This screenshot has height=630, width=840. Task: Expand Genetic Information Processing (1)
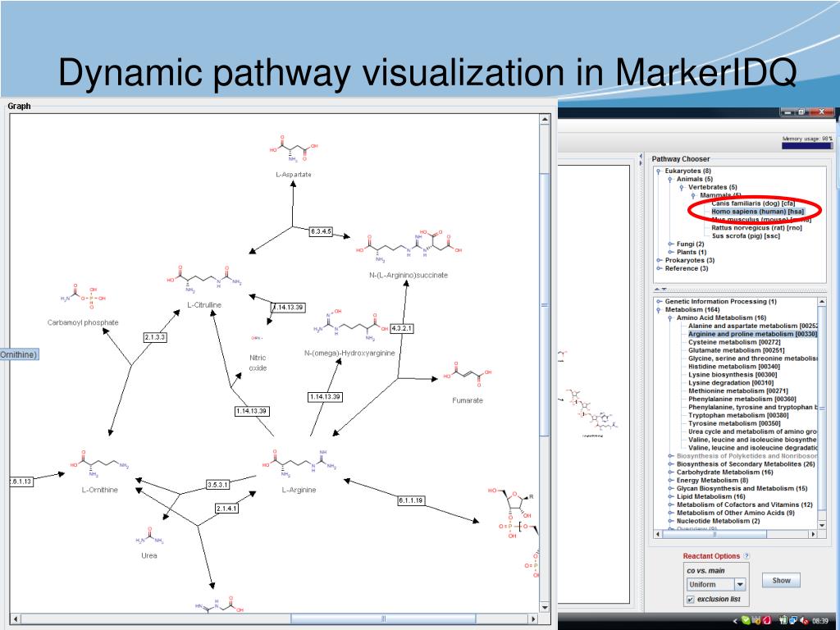(x=659, y=302)
